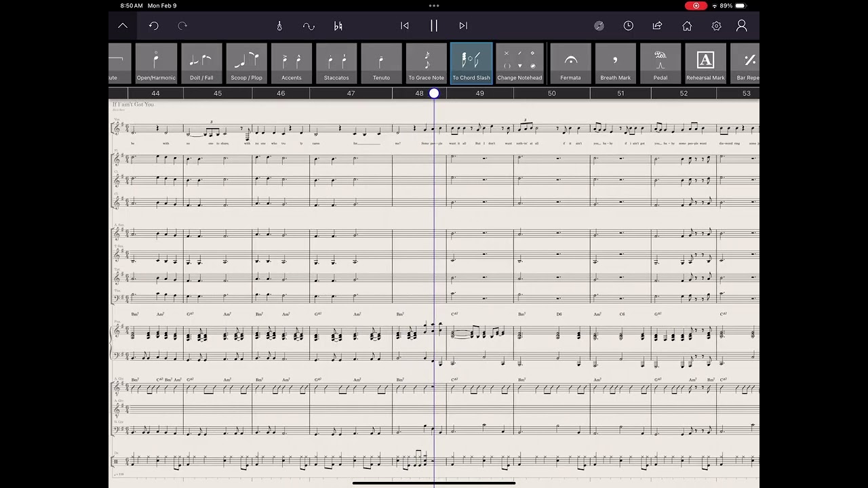
Task: Check the iPad battery status indicator
Action: click(x=741, y=5)
